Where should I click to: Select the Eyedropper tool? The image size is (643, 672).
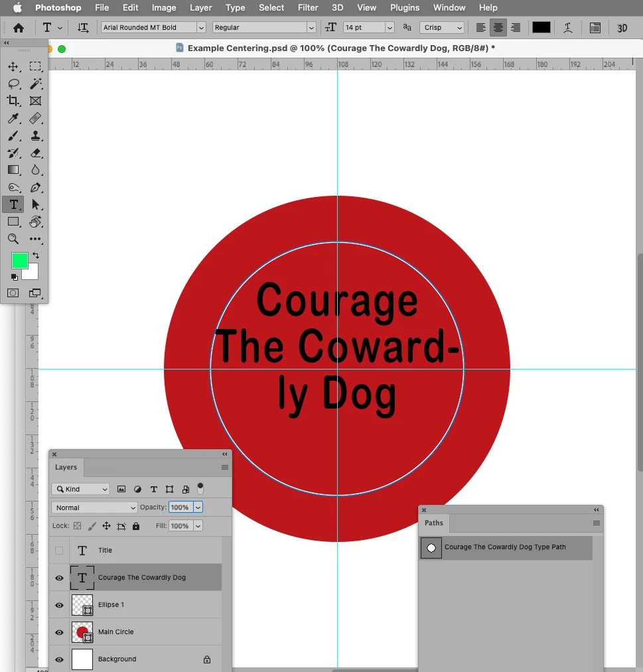click(13, 118)
